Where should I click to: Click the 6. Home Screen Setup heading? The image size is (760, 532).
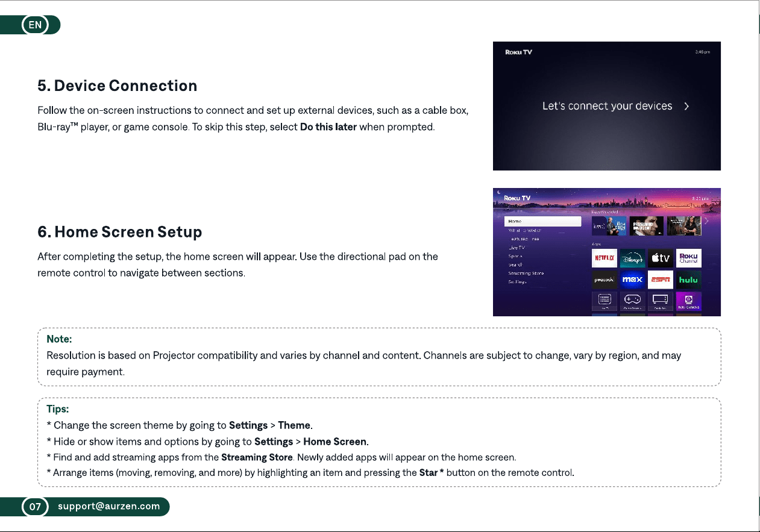(x=120, y=232)
